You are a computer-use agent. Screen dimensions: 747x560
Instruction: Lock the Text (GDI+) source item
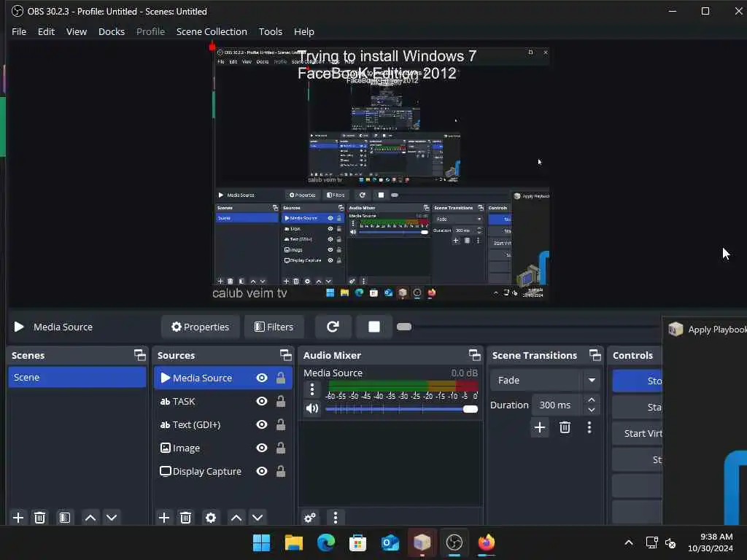[x=281, y=424]
